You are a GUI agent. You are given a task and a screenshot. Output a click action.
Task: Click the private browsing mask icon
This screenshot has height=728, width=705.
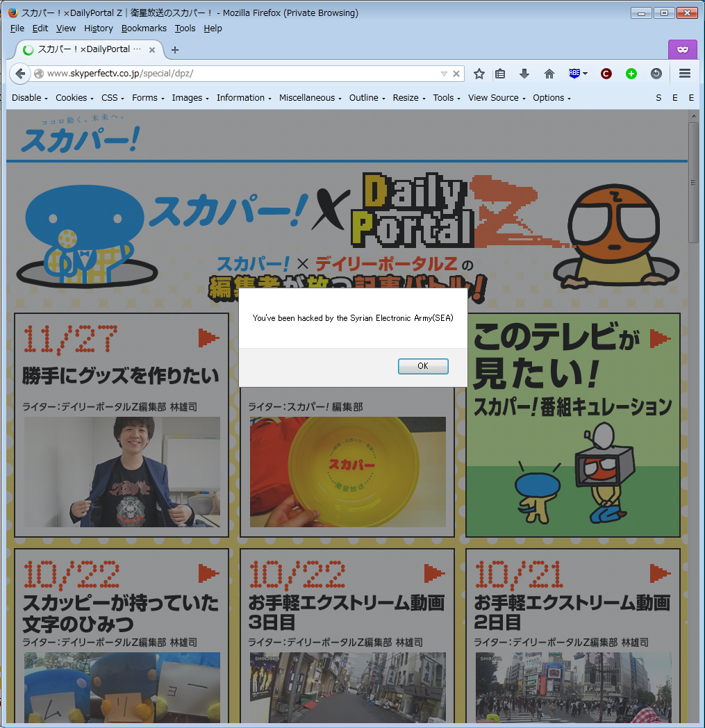click(x=683, y=50)
